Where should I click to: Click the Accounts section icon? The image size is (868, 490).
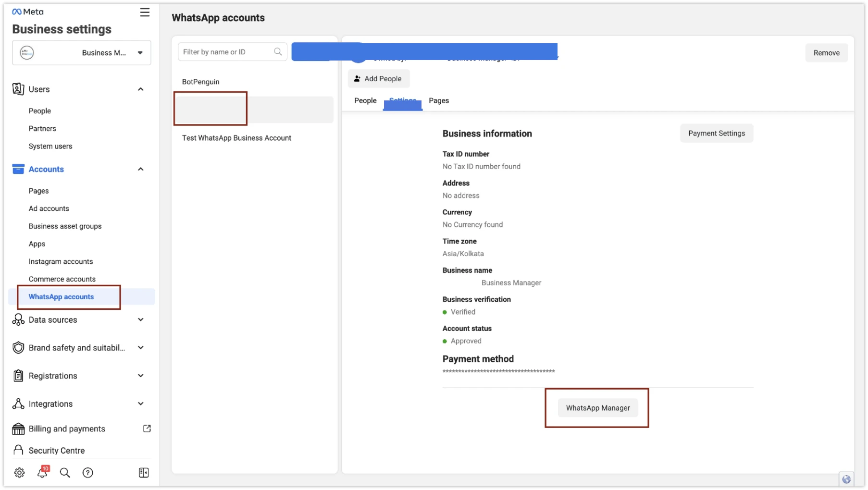tap(18, 169)
